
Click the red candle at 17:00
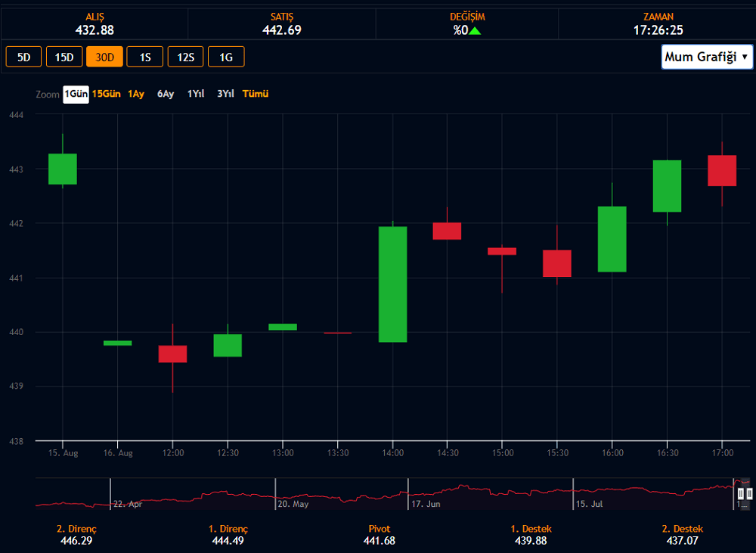(x=722, y=170)
